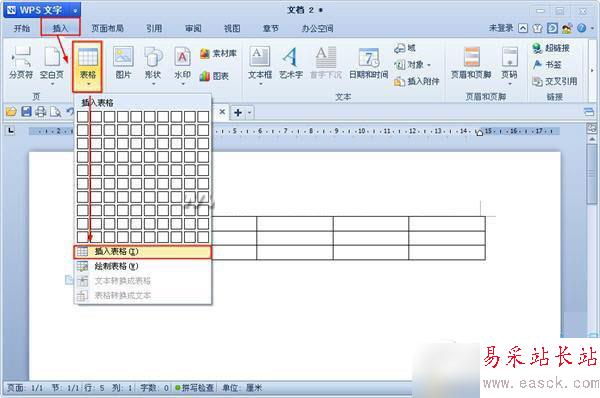Image resolution: width=600 pixels, height=398 pixels.
Task: Click the skin (shirt) icon in title bar
Action: [x=537, y=28]
